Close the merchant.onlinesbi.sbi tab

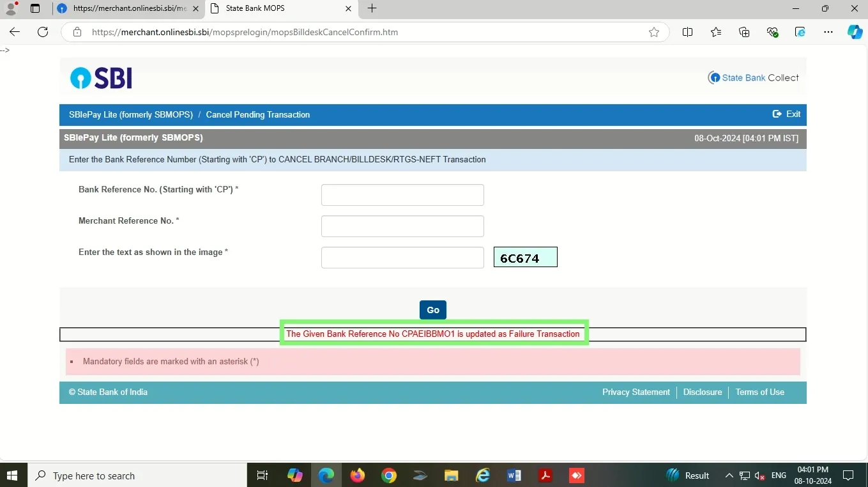(195, 8)
